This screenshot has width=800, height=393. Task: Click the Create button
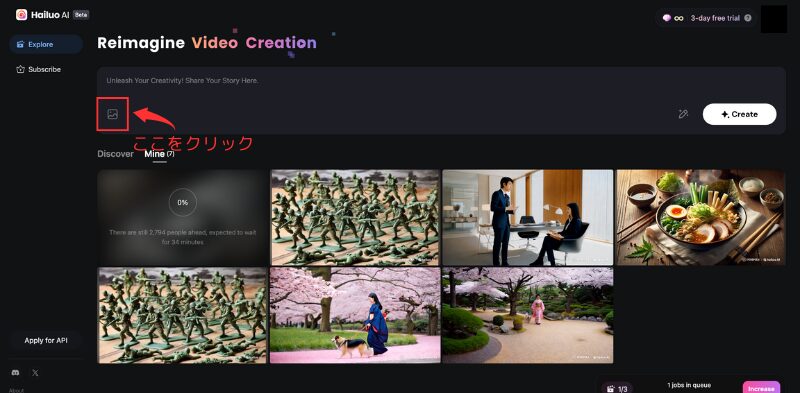pos(739,114)
